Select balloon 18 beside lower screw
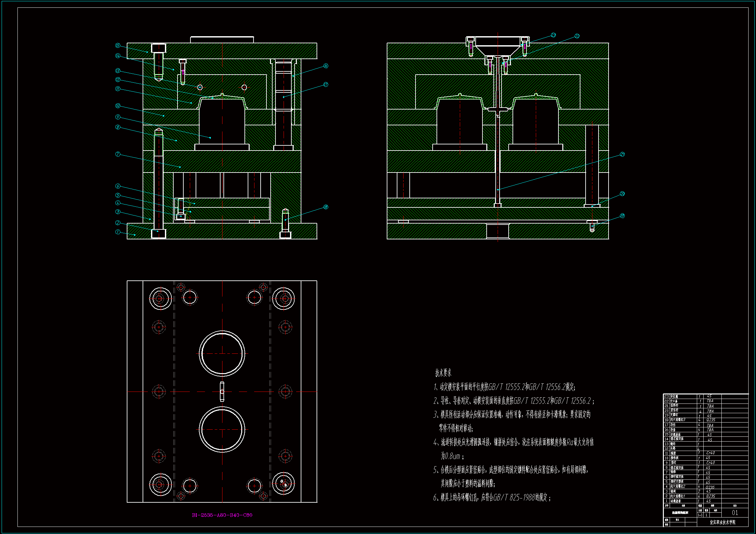 pos(325,207)
